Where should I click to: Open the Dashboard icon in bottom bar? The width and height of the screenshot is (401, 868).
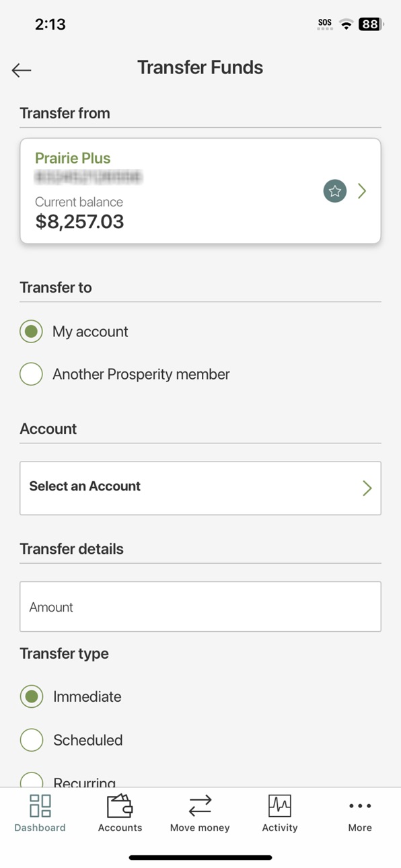click(40, 805)
